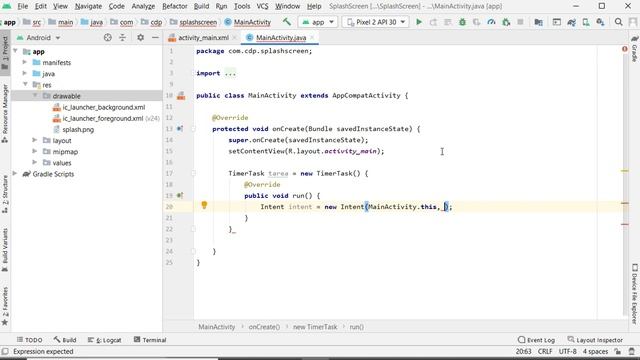Screen dimensions: 640x360
Task: Open the SDK Manager icon
Action: coord(600,22)
